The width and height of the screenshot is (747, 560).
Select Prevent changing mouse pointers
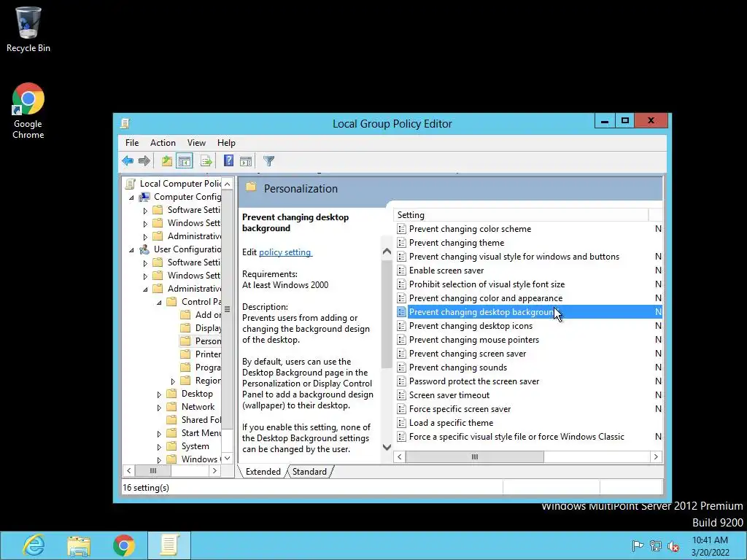pos(474,340)
